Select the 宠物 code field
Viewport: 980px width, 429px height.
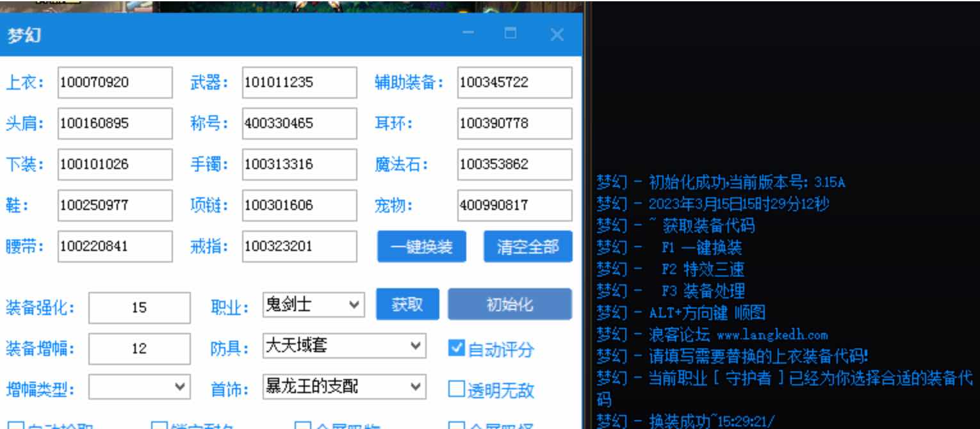click(x=514, y=206)
